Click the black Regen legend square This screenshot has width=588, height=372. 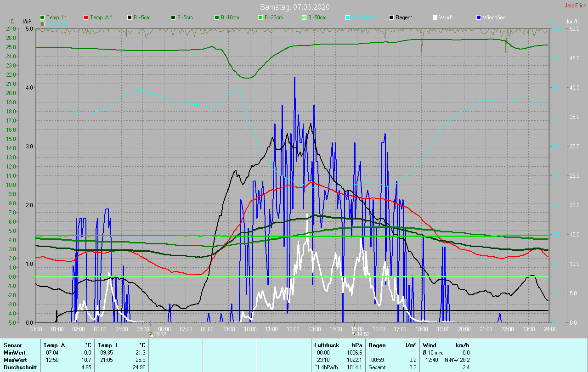coord(391,17)
